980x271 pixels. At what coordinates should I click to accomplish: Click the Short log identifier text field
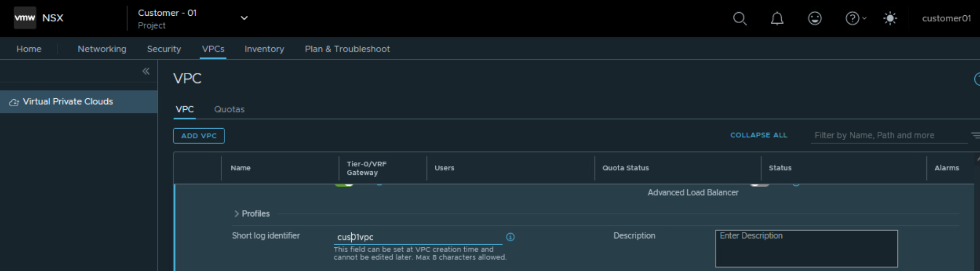(417, 237)
